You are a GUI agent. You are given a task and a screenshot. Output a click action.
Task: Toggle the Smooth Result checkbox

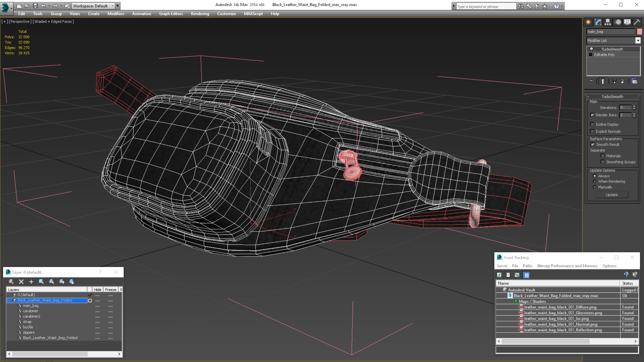pos(593,144)
